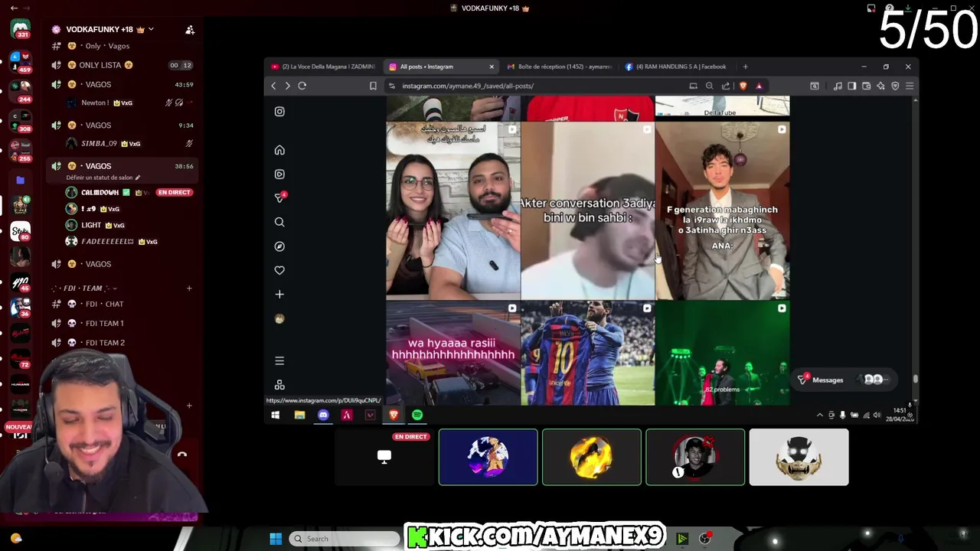
Task: Open the floating Instagram Messages button
Action: coord(844,380)
